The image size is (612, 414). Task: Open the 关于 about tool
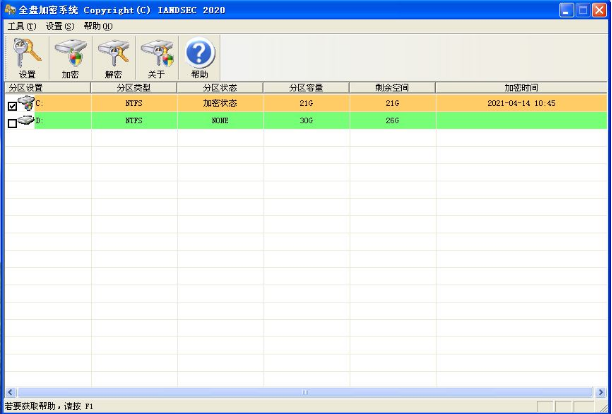[157, 58]
